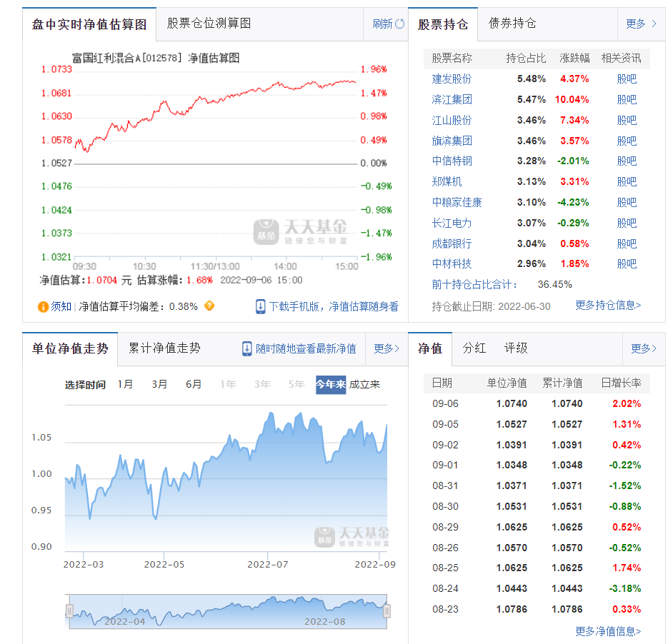The image size is (668, 644).
Task: Click the orange info icon beside 须知
Action: 43,307
